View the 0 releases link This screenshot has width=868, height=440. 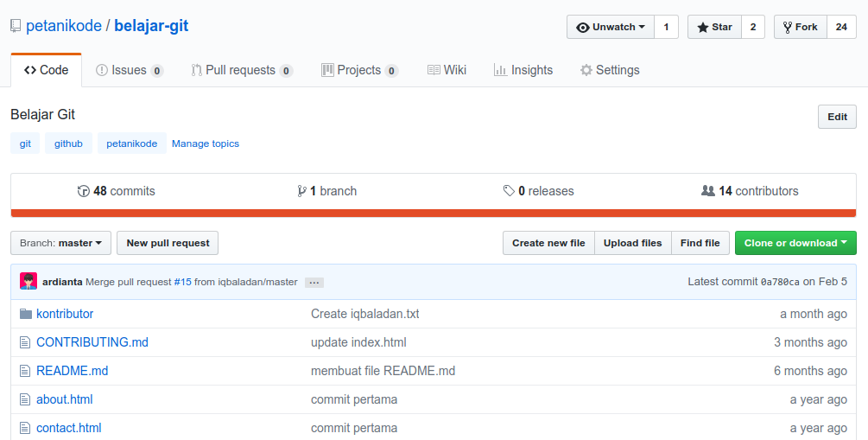(539, 191)
